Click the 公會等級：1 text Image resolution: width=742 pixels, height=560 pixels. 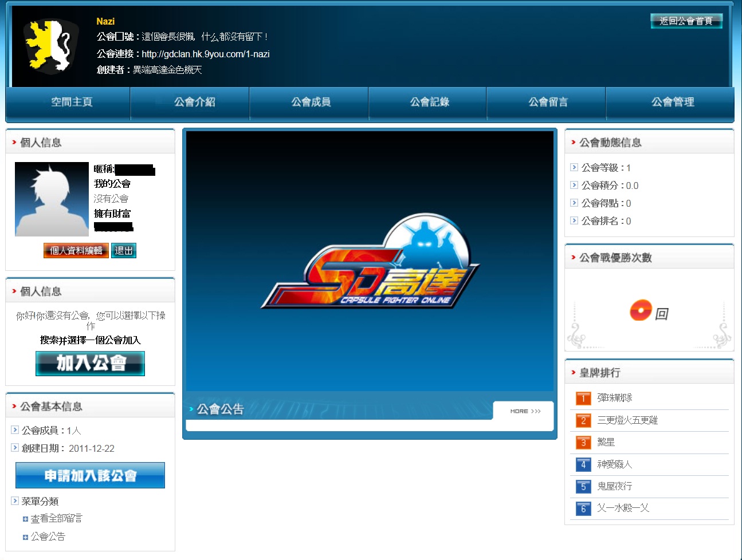coord(606,168)
